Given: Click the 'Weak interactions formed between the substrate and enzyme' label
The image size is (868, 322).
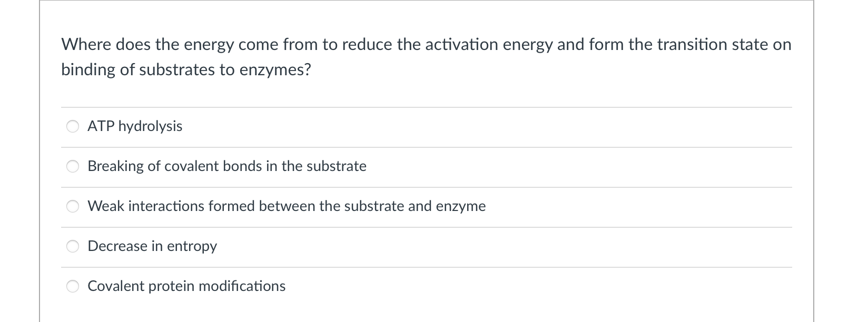Looking at the screenshot, I should 287,206.
